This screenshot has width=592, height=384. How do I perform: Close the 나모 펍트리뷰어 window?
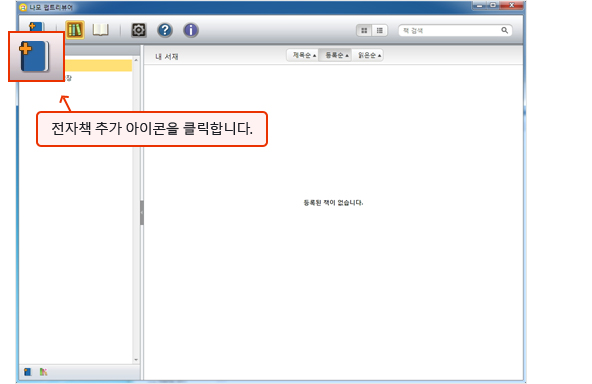512,5
